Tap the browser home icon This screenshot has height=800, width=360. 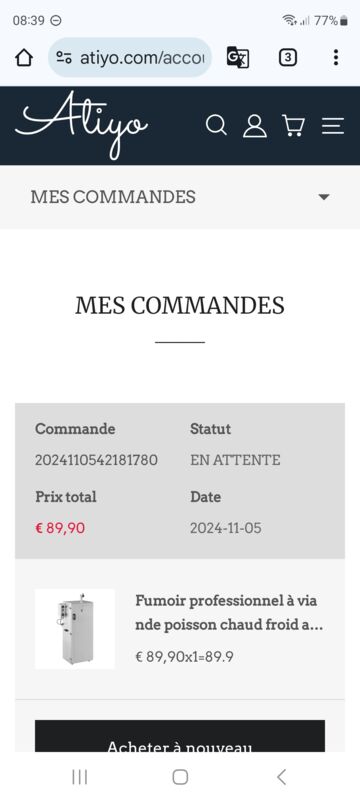pyautogui.click(x=24, y=58)
